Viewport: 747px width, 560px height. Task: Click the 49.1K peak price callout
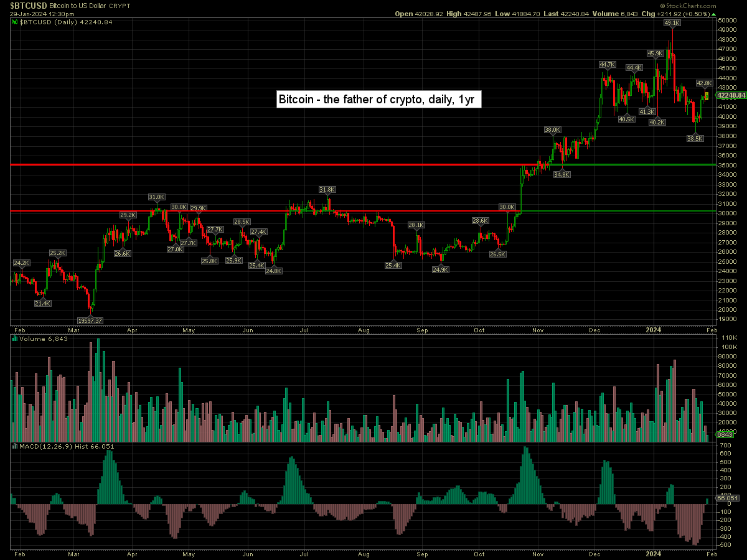point(672,23)
